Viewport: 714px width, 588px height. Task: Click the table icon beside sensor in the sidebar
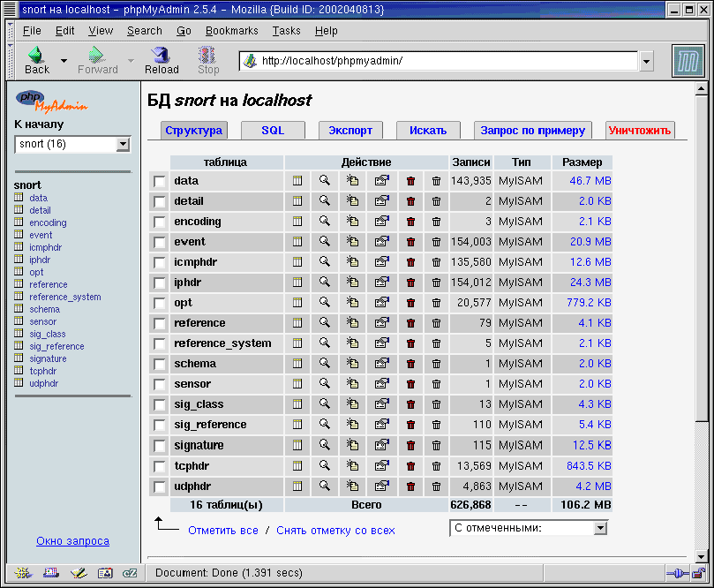(x=19, y=320)
